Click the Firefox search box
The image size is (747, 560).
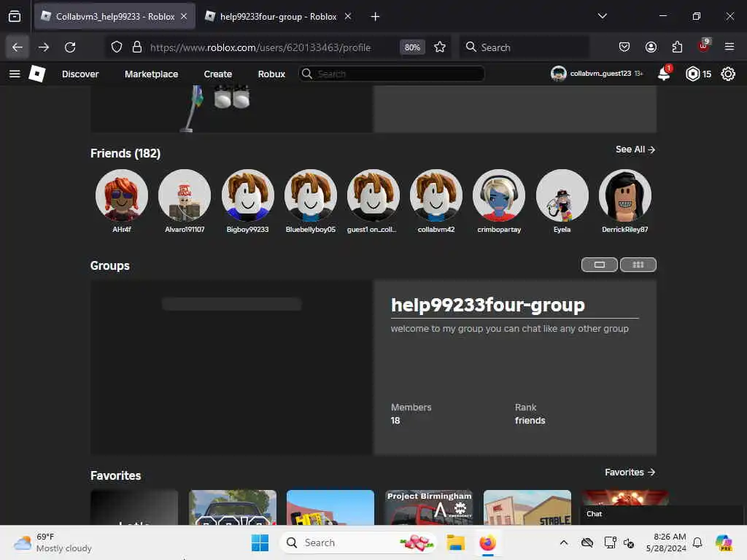point(524,47)
